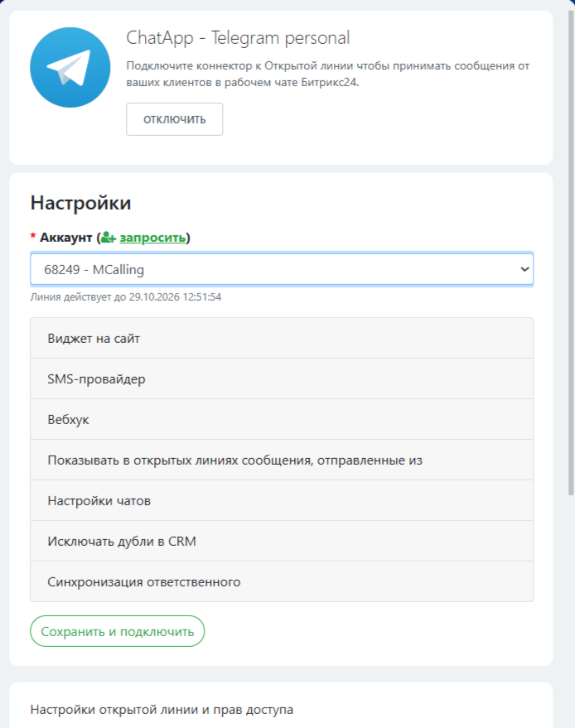Screen dimensions: 575x728
Task: Click the vertical page scrollbar
Action: pos(570,248)
